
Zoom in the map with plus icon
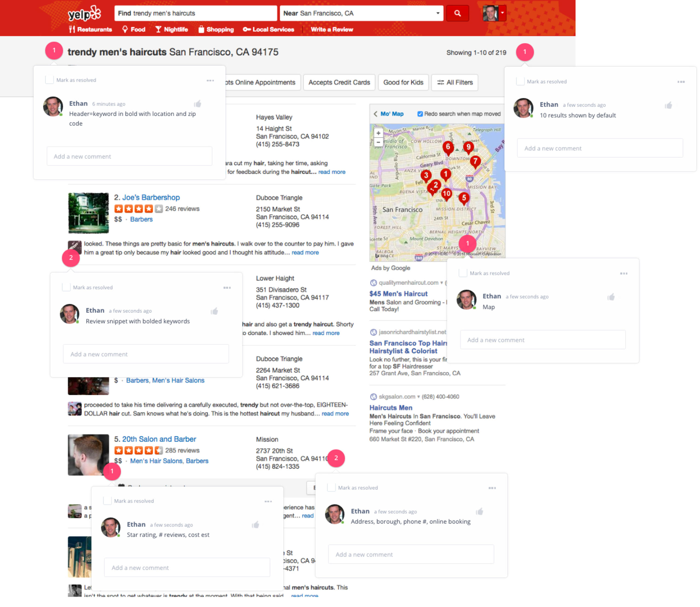378,133
